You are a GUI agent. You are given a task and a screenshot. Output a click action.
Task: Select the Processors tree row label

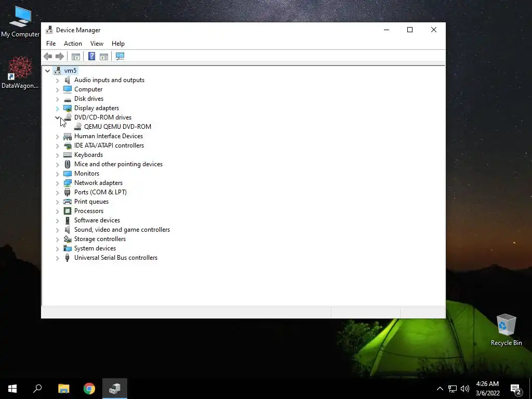pyautogui.click(x=89, y=211)
